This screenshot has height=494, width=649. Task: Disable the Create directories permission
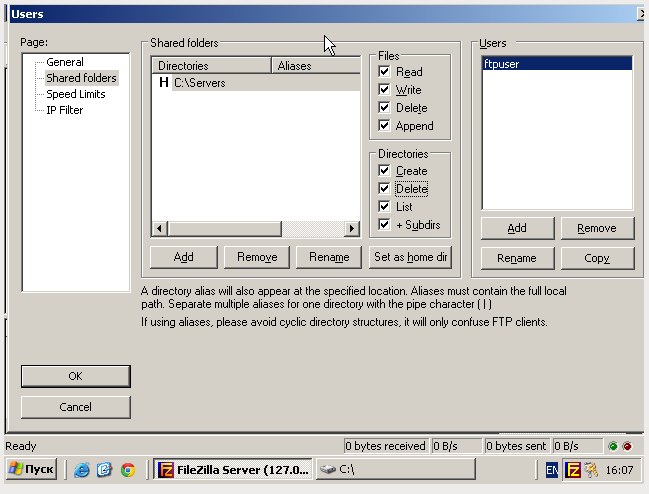384,171
